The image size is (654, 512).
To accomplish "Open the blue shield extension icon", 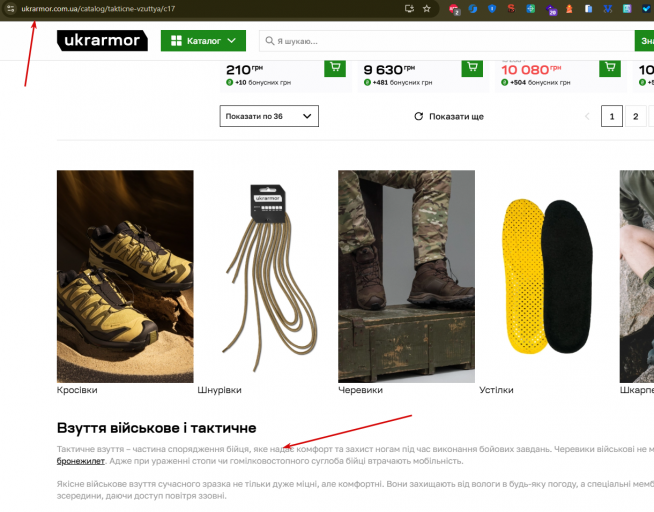I will (x=492, y=8).
